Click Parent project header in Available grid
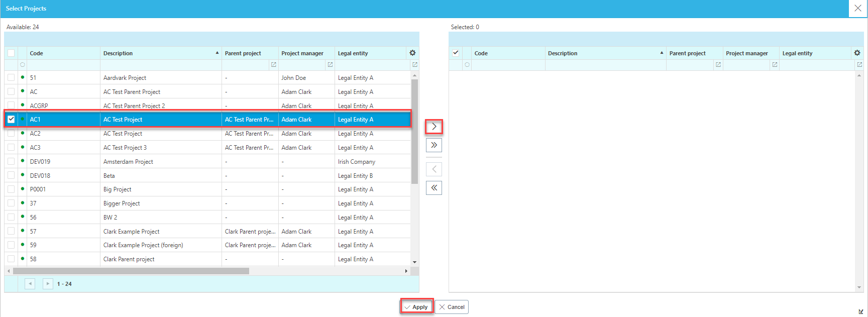 (x=250, y=53)
